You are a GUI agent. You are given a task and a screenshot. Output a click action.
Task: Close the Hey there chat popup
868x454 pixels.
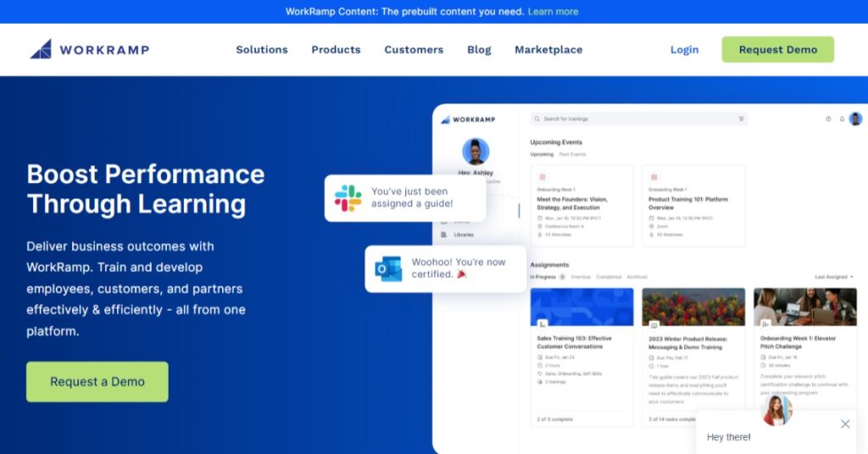coord(845,424)
